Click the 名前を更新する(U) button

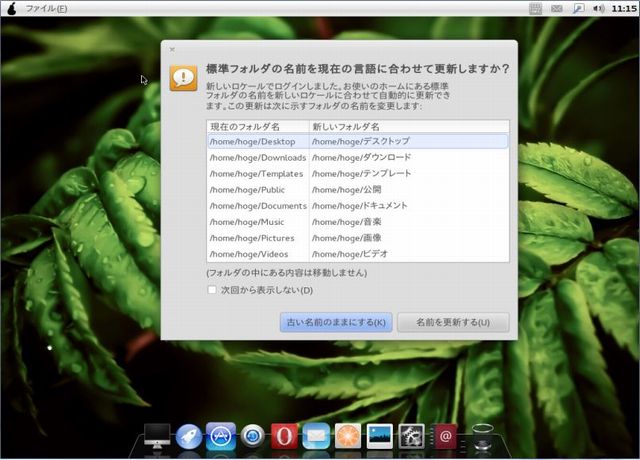[x=453, y=322]
